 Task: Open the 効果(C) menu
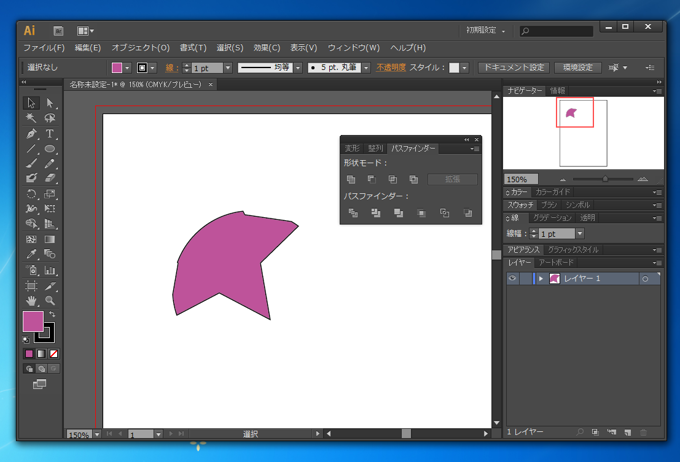pyautogui.click(x=267, y=48)
